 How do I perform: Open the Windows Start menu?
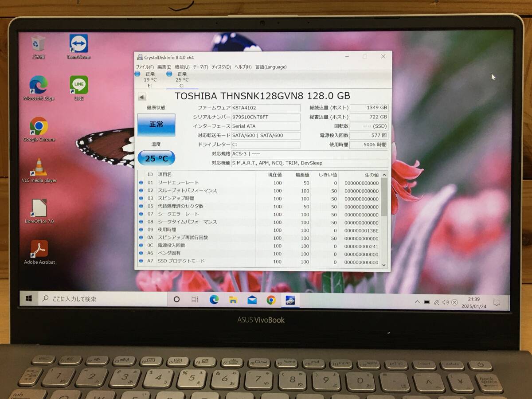(29, 299)
